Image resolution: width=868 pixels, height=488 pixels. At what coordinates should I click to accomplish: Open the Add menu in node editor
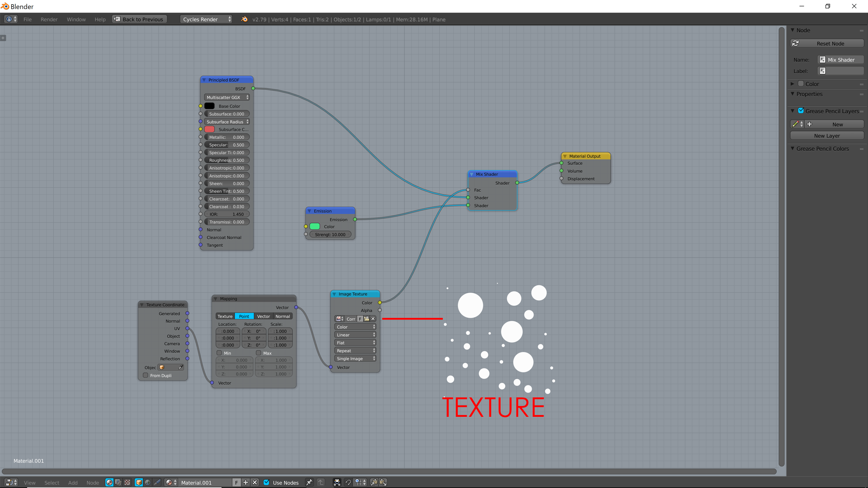click(73, 483)
